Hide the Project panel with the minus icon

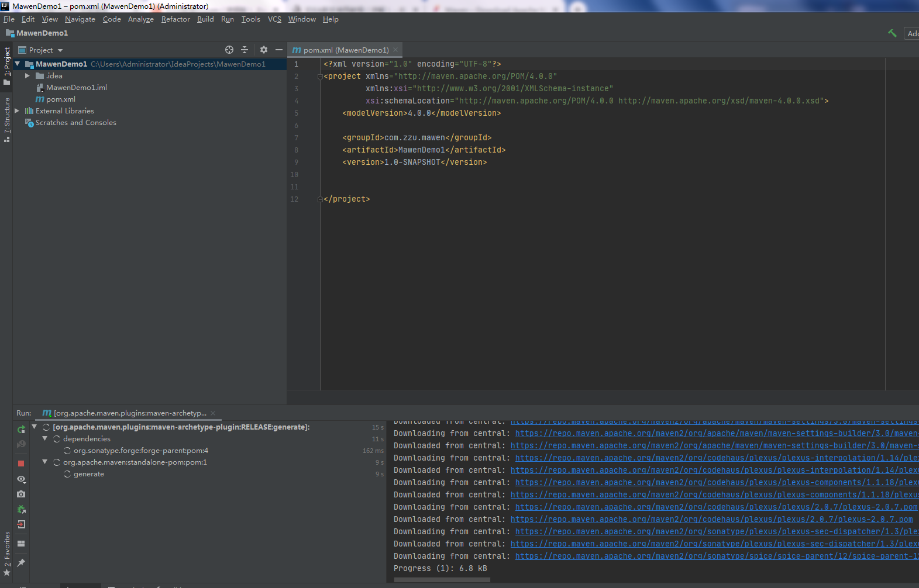[x=279, y=50]
